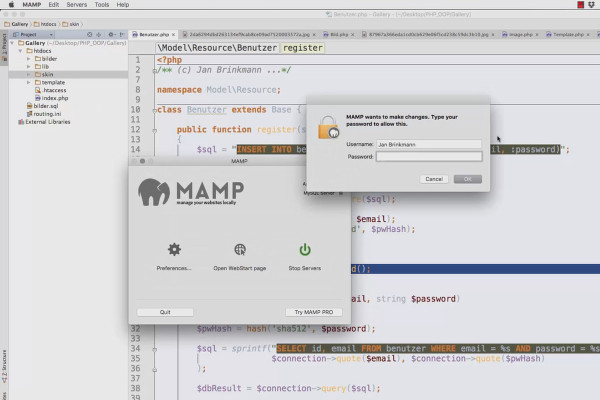Open the Servers menu
Screen dimensions: 600x400
click(77, 5)
